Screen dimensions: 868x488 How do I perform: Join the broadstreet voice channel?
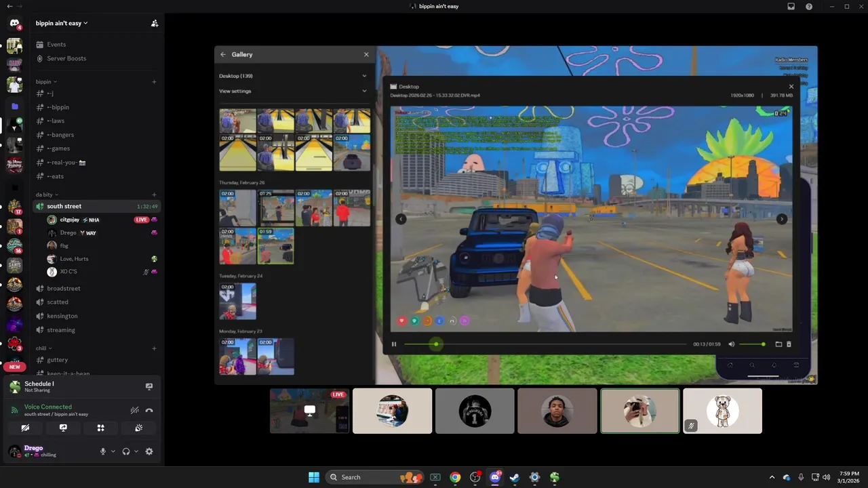(x=95, y=289)
